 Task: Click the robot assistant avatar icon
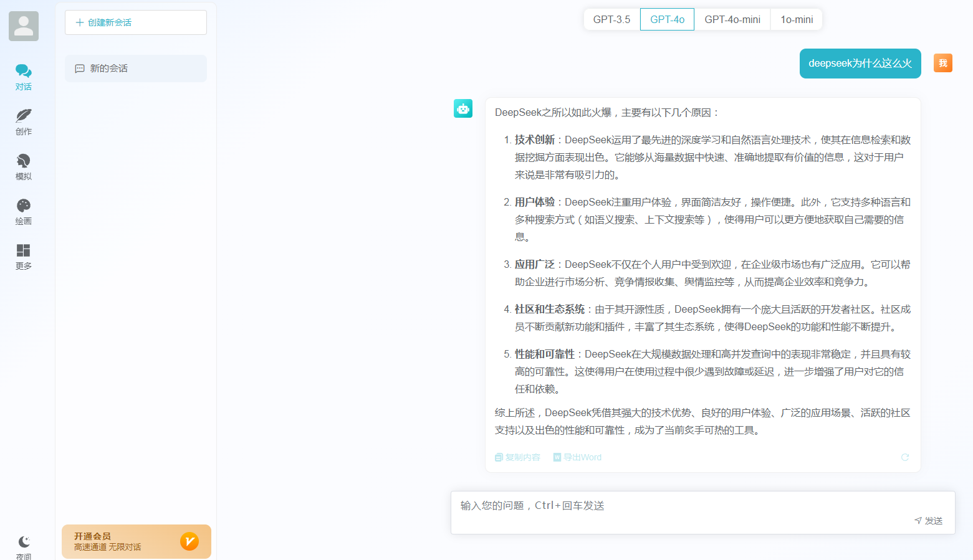463,108
